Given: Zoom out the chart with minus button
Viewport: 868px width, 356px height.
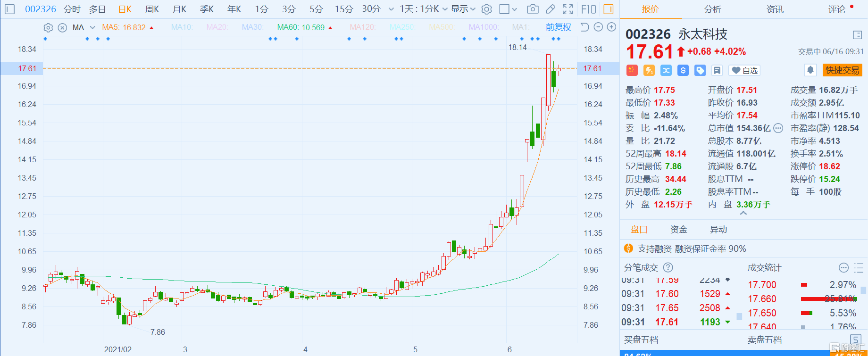Looking at the screenshot, I should click(x=598, y=27).
